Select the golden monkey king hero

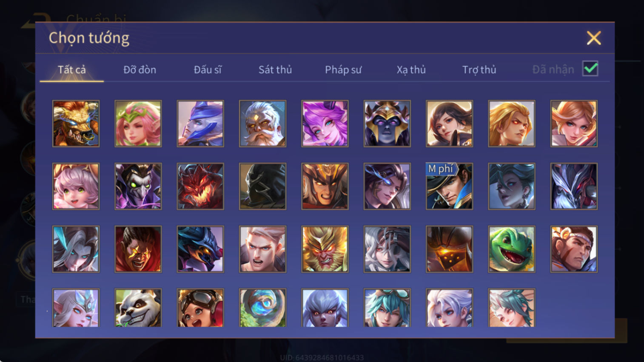[x=325, y=249]
